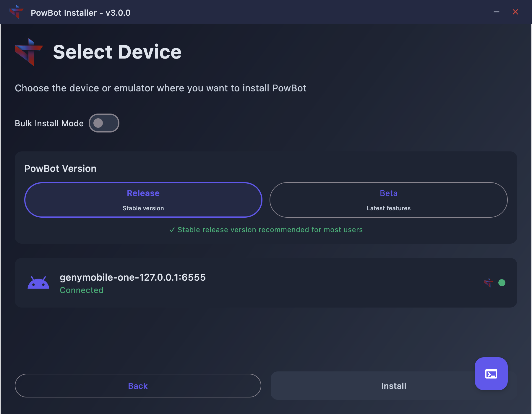Click the small PowBot logo in device row
This screenshot has height=414, width=532.
click(x=489, y=283)
